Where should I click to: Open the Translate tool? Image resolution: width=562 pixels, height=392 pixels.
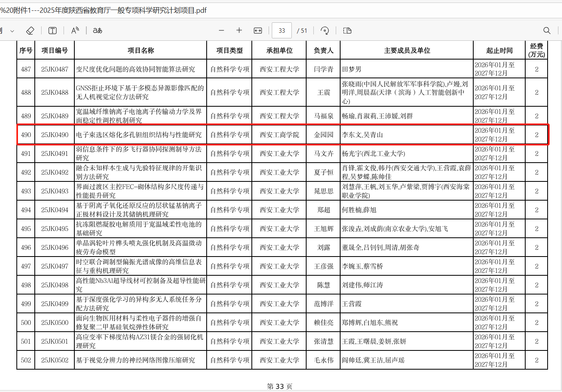pyautogui.click(x=98, y=31)
